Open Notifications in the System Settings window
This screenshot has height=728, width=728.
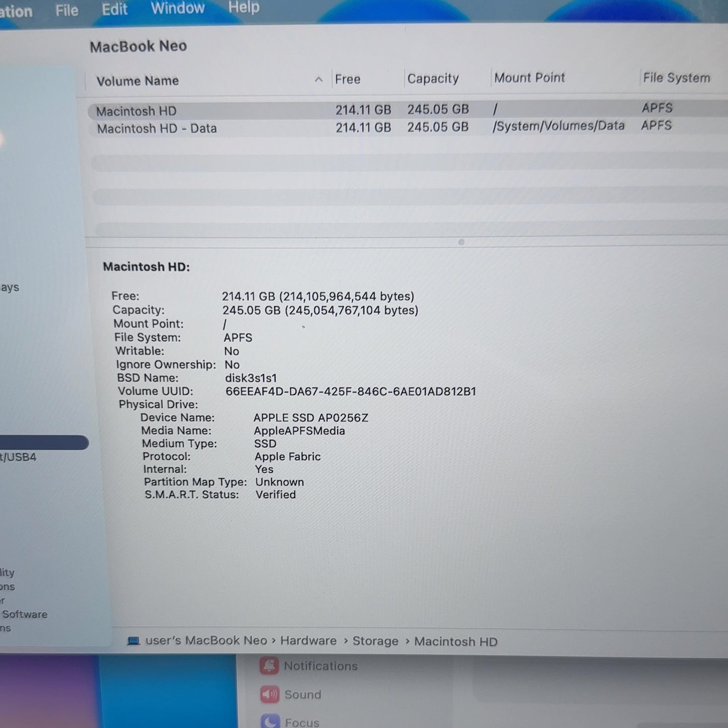tap(308, 666)
